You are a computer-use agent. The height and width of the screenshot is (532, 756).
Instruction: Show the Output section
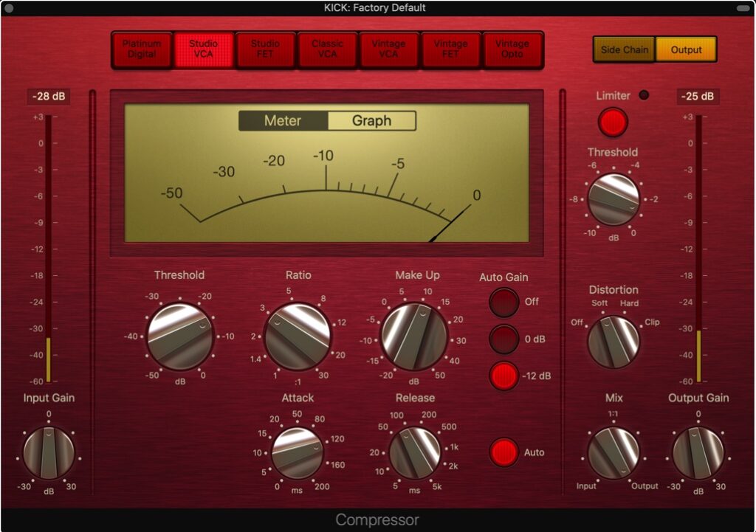(686, 49)
